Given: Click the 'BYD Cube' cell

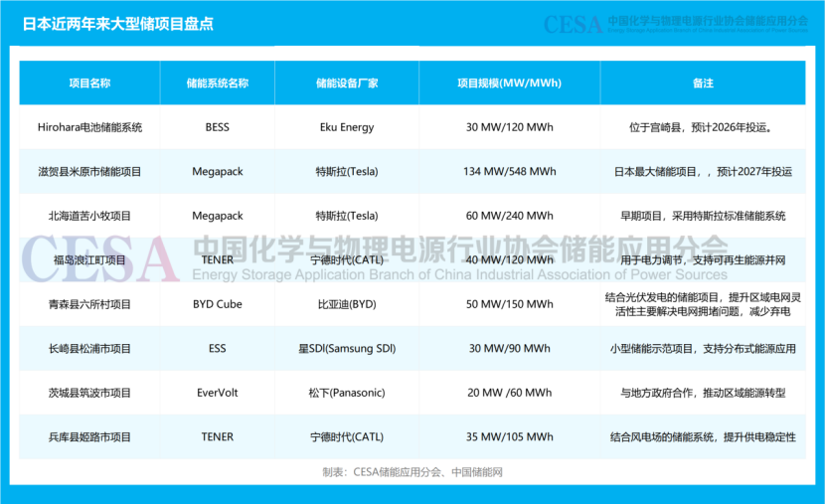Looking at the screenshot, I should coord(217,304).
